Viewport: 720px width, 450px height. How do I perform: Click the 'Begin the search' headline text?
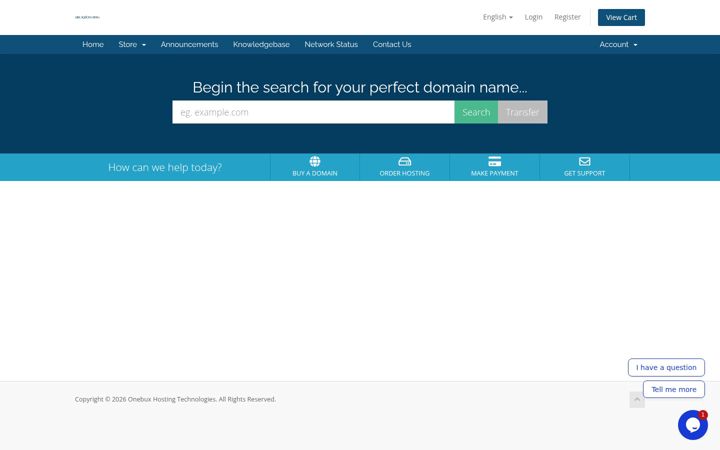pos(360,87)
